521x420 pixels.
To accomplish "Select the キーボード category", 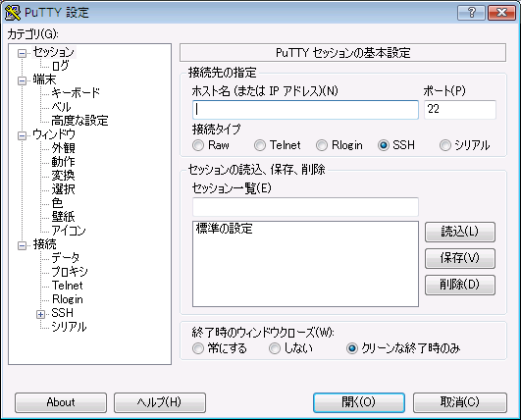I will coord(76,93).
